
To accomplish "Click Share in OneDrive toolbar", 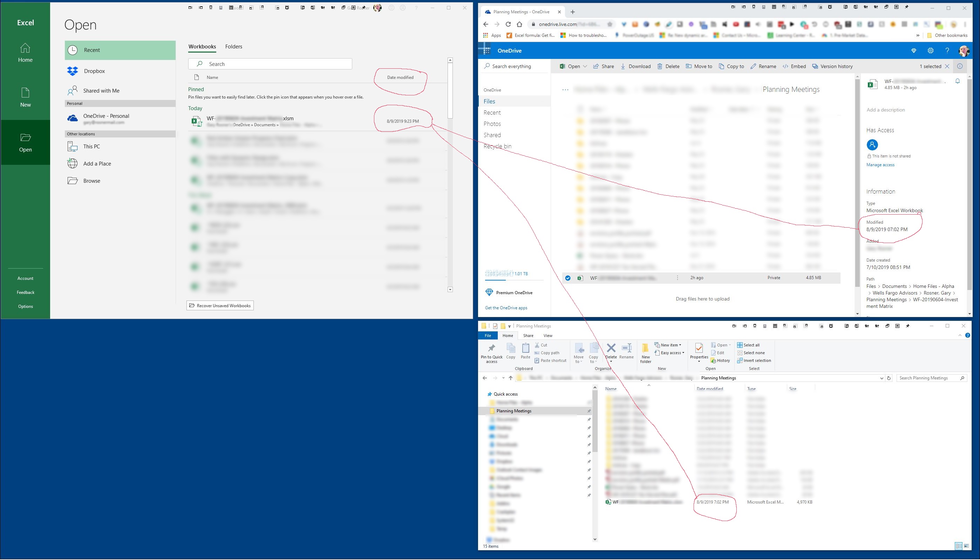I will 603,67.
